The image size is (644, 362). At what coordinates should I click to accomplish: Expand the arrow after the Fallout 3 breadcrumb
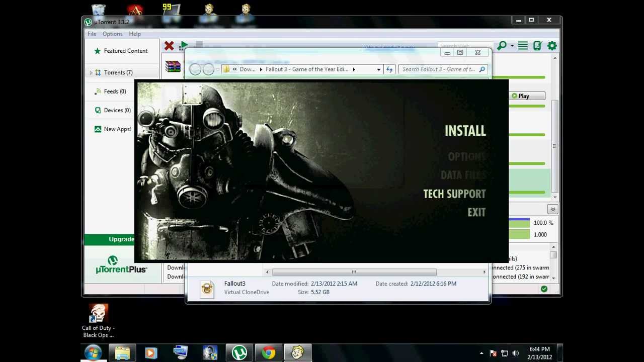[354, 69]
